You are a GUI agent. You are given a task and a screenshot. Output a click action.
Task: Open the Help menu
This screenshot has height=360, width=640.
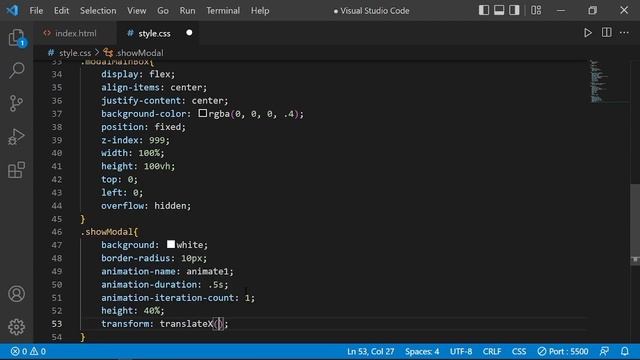click(260, 11)
